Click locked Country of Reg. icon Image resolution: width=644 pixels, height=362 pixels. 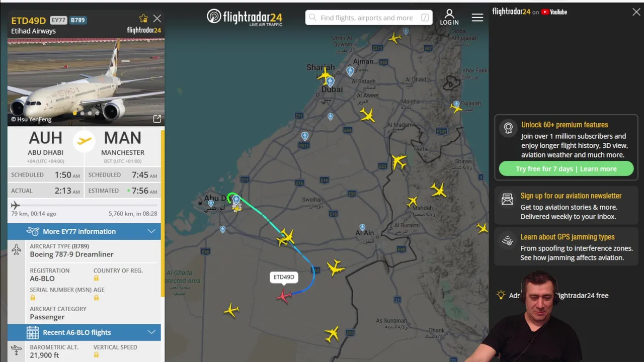point(96,278)
